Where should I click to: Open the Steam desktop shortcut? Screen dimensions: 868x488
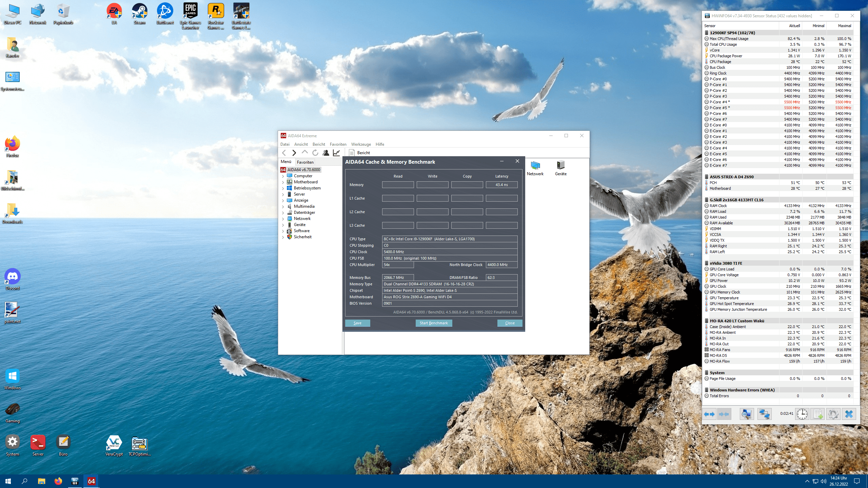[139, 14]
